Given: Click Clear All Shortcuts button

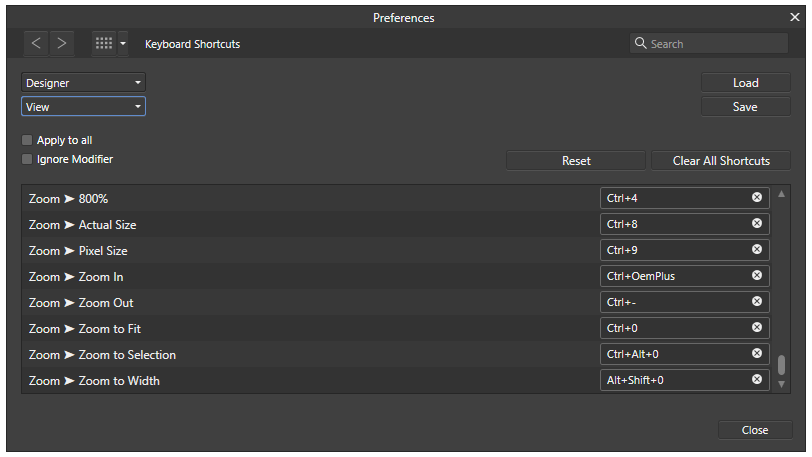Looking at the screenshot, I should 721,161.
